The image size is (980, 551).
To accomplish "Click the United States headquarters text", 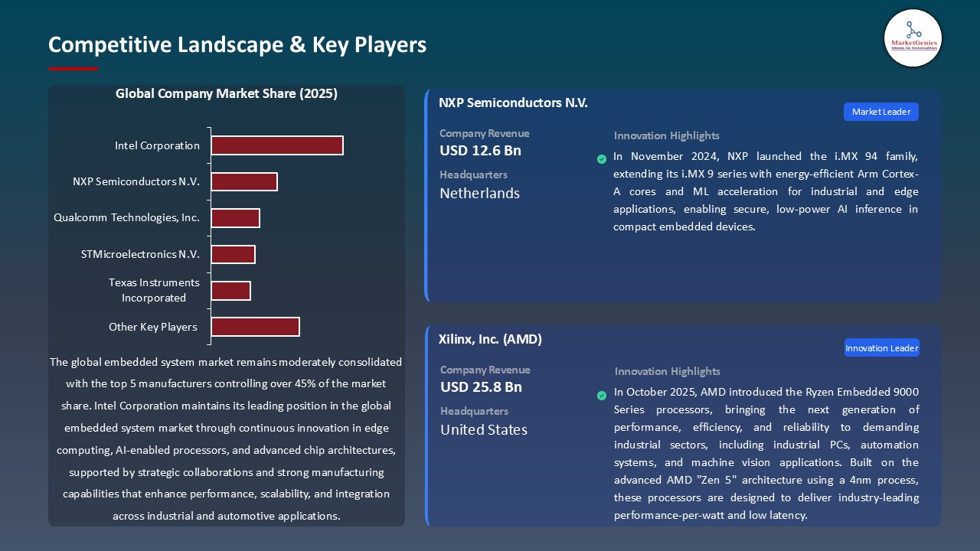I will [484, 430].
